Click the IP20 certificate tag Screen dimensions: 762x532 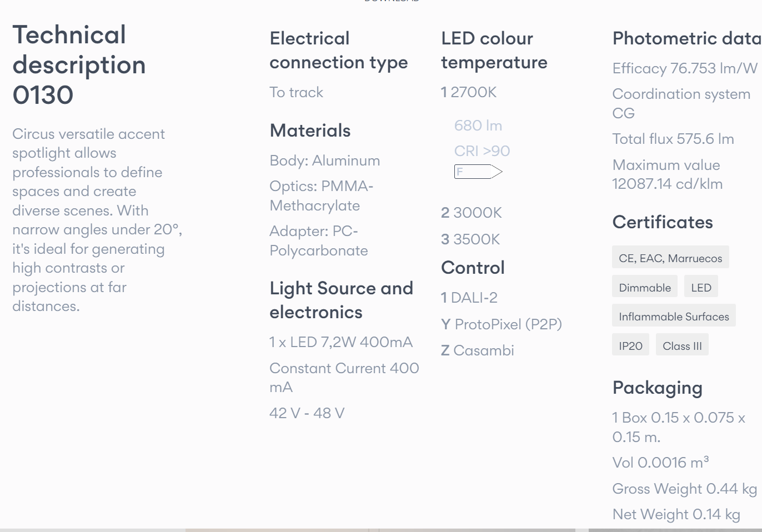pos(630,346)
